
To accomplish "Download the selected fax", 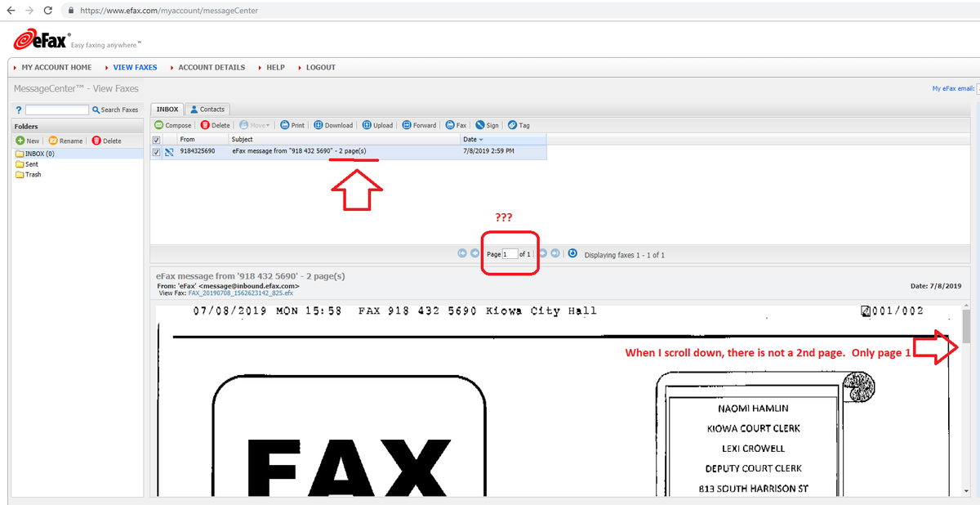I will click(x=333, y=125).
